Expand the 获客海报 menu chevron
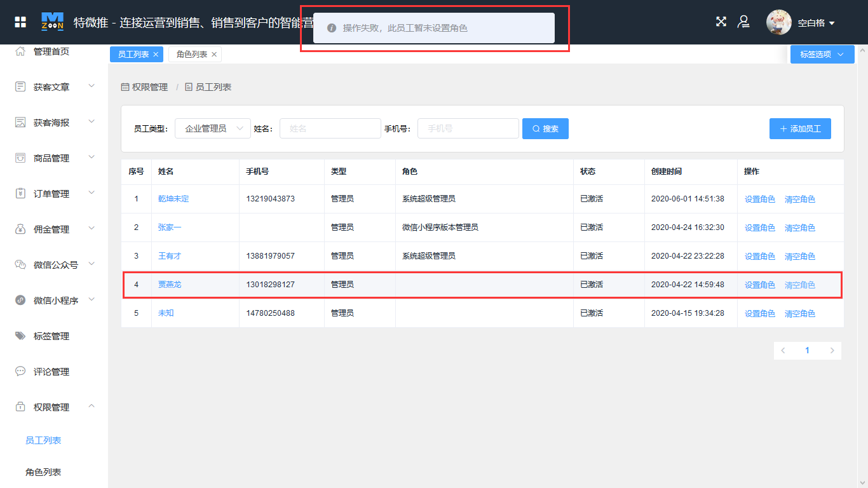Screen dimensions: 868x488 coord(92,121)
